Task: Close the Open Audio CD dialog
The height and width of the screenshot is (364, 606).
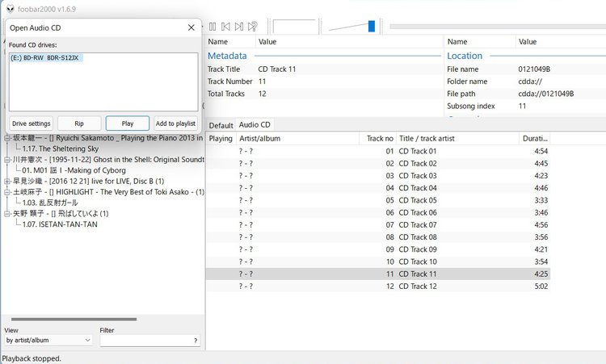Action: tap(191, 27)
